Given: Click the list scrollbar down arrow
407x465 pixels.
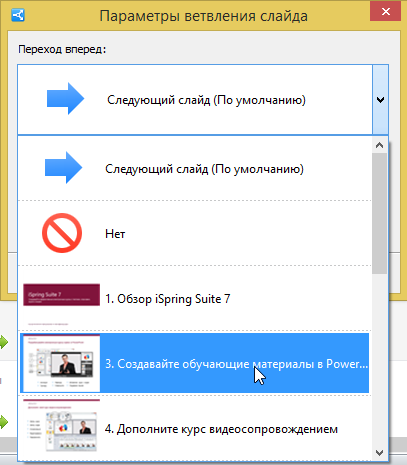Looking at the screenshot, I should [379, 452].
